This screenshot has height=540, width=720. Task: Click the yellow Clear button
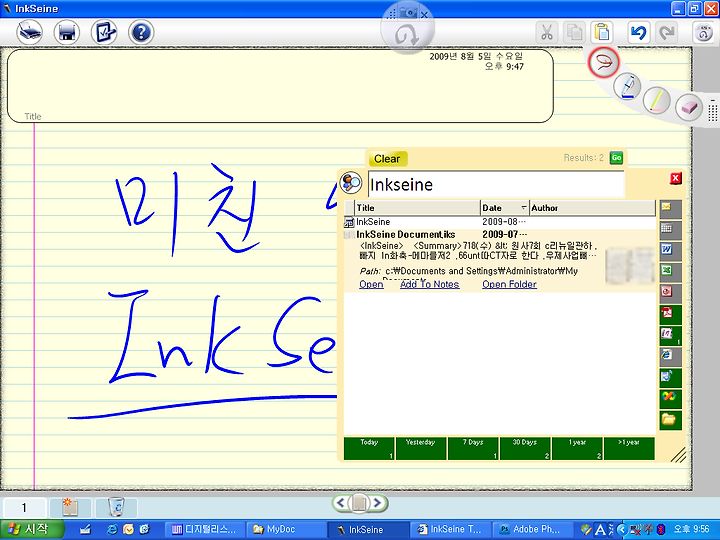(x=387, y=159)
